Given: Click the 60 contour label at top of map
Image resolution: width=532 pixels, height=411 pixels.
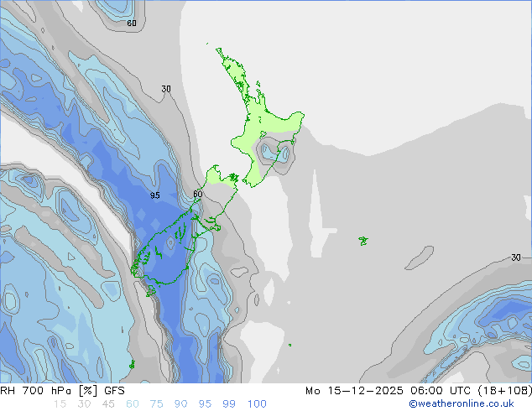Looking at the screenshot, I should (x=132, y=23).
